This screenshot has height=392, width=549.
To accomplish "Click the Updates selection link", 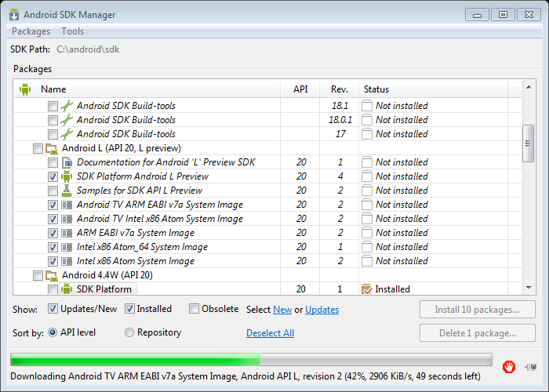I will 322,310.
